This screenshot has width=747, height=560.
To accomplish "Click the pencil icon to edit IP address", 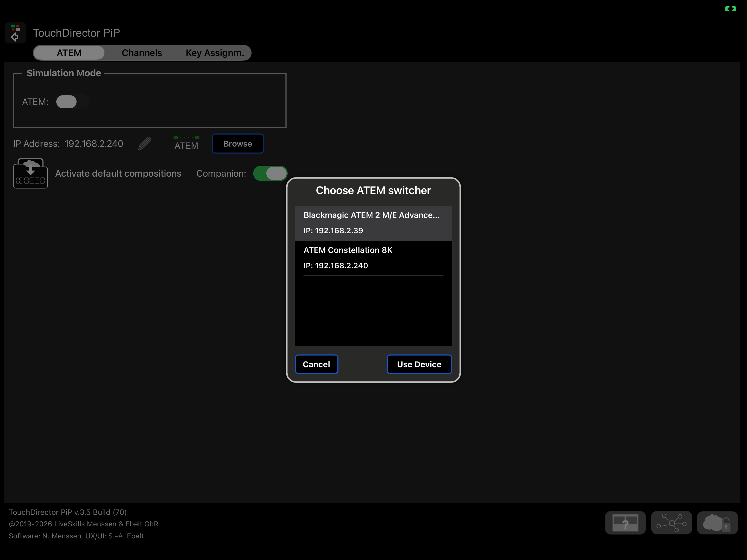I will [145, 144].
